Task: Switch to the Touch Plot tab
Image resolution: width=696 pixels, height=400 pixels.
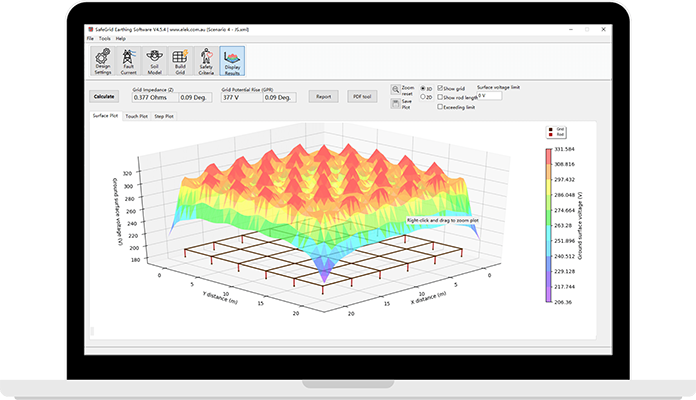Action: [x=136, y=116]
